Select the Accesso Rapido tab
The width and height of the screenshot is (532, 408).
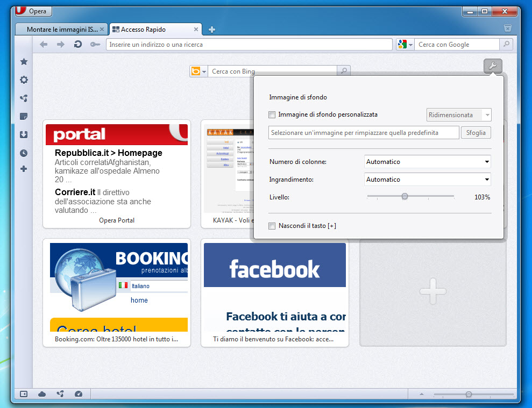tap(155, 30)
